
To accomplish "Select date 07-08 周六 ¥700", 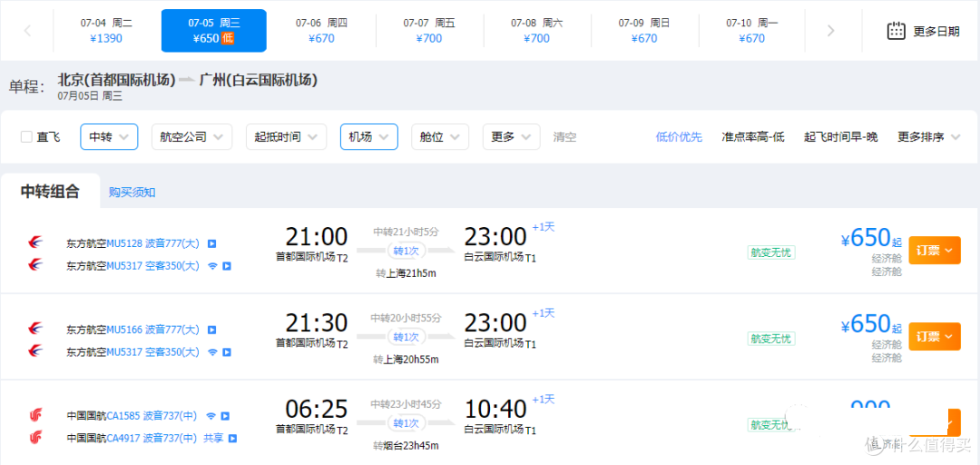I will pos(536,31).
